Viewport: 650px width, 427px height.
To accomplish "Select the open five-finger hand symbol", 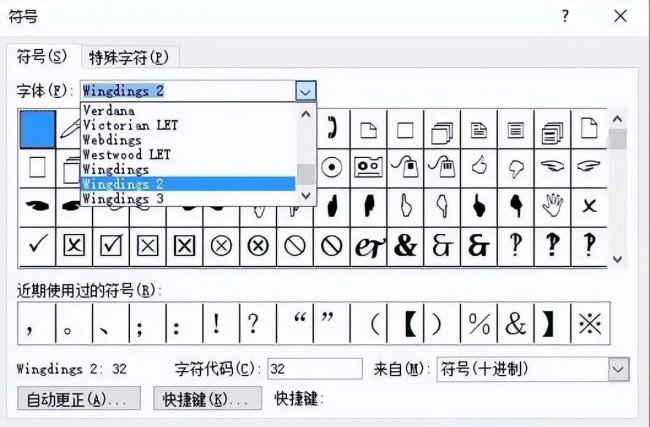I will [552, 206].
